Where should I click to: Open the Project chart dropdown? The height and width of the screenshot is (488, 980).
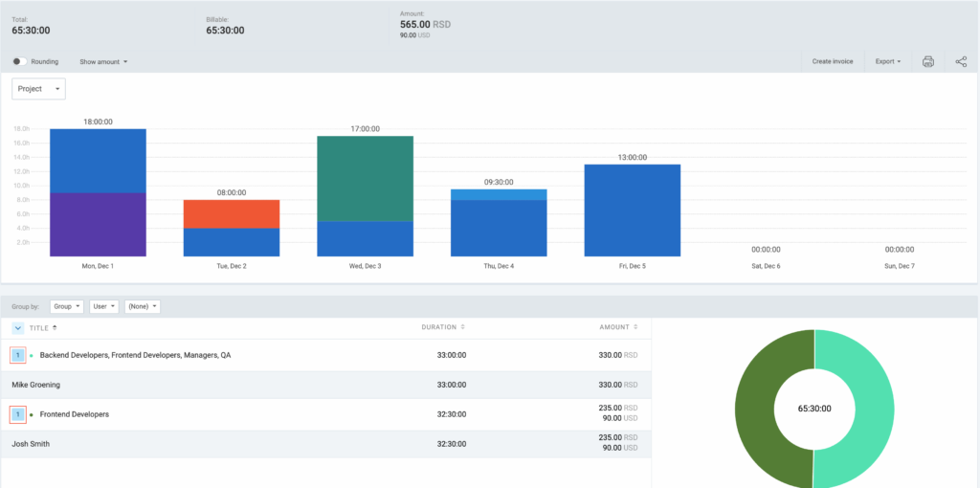coord(38,89)
